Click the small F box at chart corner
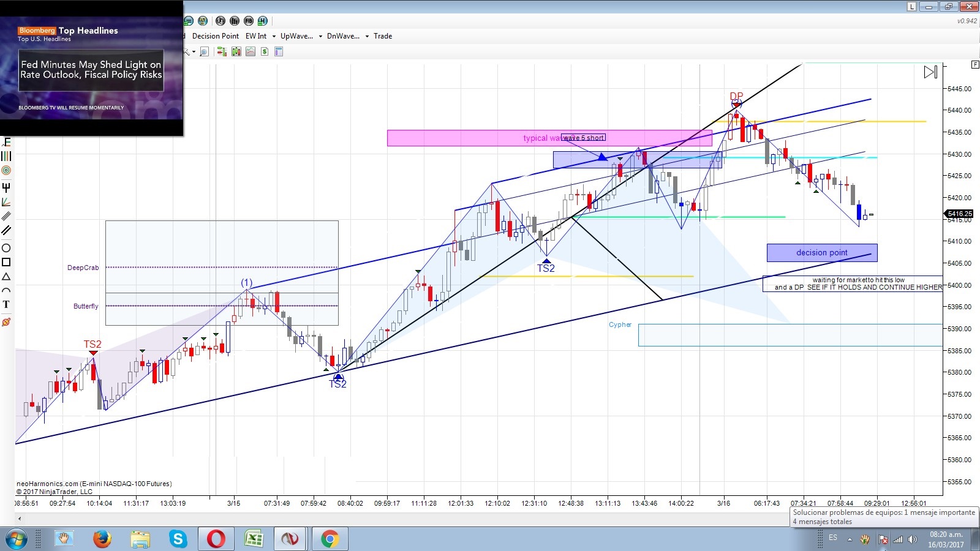This screenshot has width=980, height=551. (975, 64)
